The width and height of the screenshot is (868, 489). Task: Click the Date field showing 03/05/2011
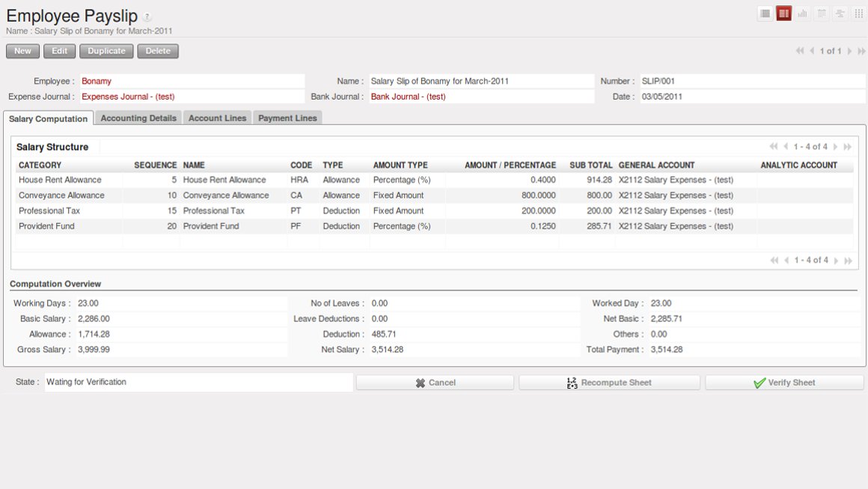(753, 97)
